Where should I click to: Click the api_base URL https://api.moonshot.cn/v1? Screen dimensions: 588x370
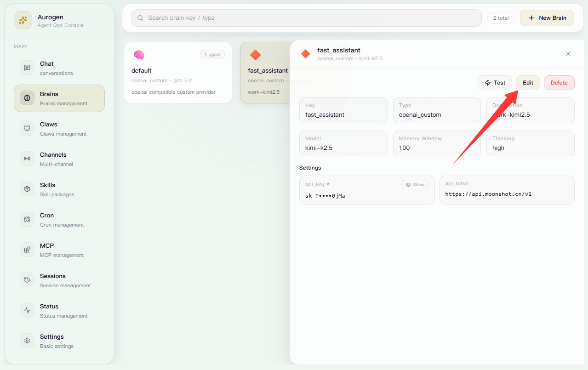tap(488, 194)
